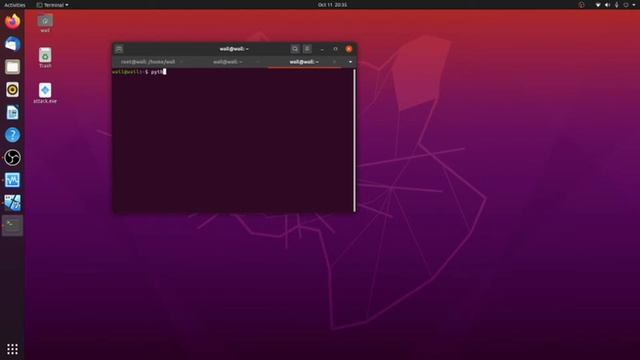
Task: Click Activities in the top bar
Action: (x=15, y=5)
